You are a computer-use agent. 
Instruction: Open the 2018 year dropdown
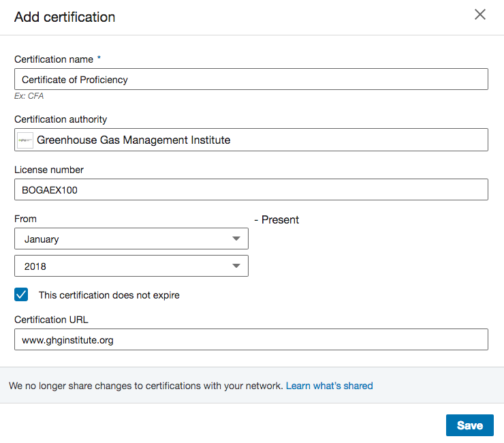tap(131, 266)
